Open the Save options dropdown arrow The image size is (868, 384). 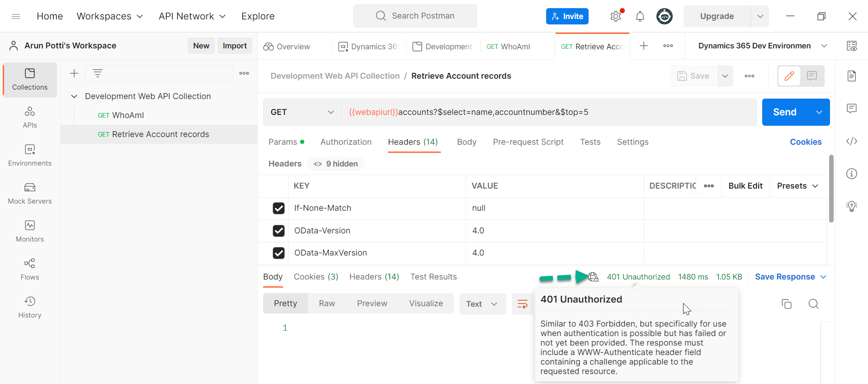point(725,76)
